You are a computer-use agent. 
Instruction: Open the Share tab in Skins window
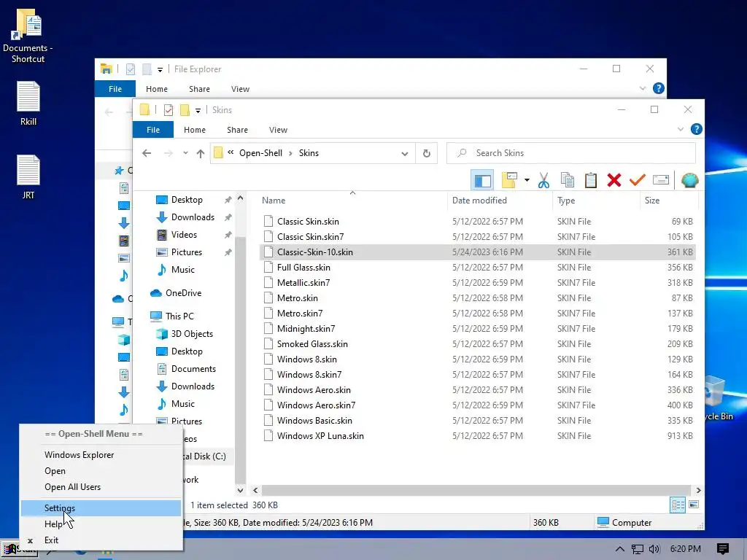tap(237, 130)
